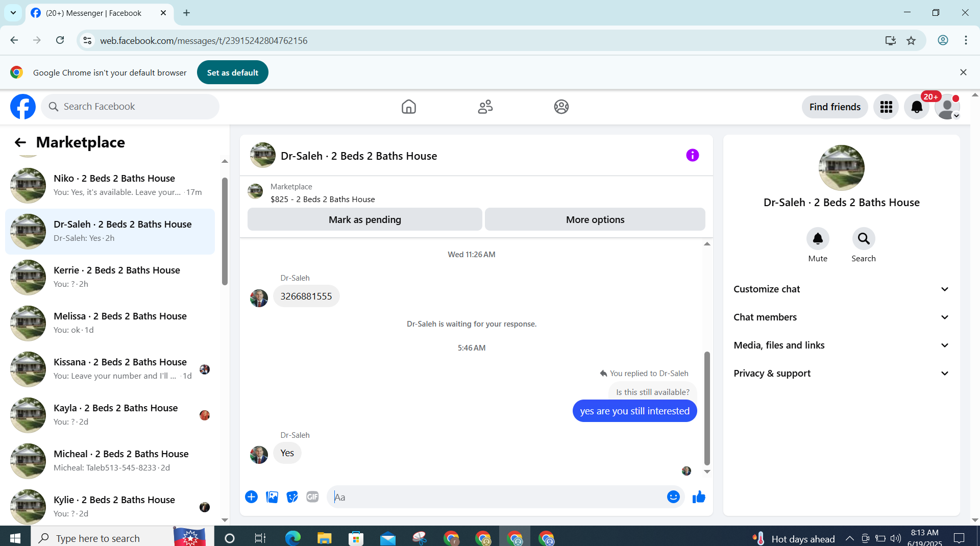
Task: Expand Media, files and links section
Action: click(841, 345)
